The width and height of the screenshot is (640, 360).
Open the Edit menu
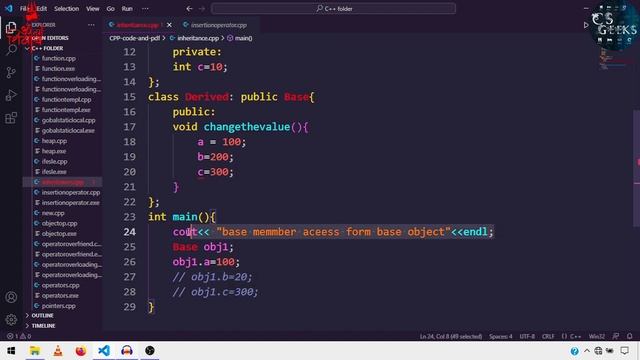click(42, 9)
